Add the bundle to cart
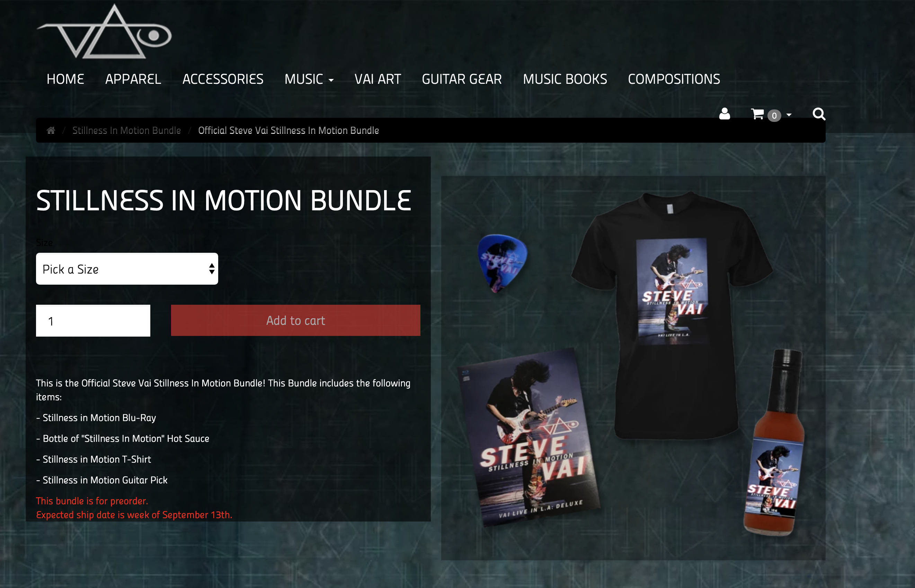915x588 pixels. (x=295, y=320)
